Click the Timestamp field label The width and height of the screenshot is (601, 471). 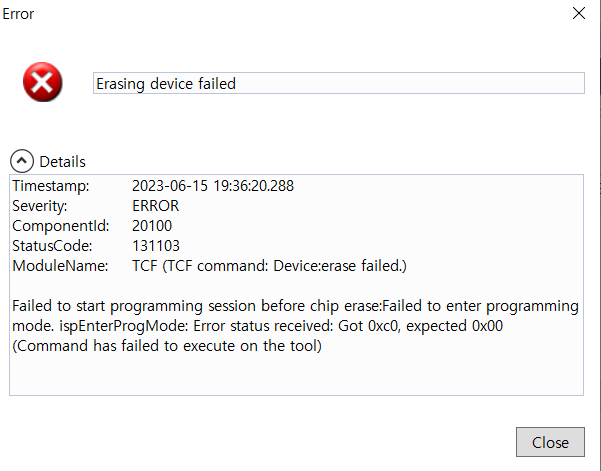point(50,186)
